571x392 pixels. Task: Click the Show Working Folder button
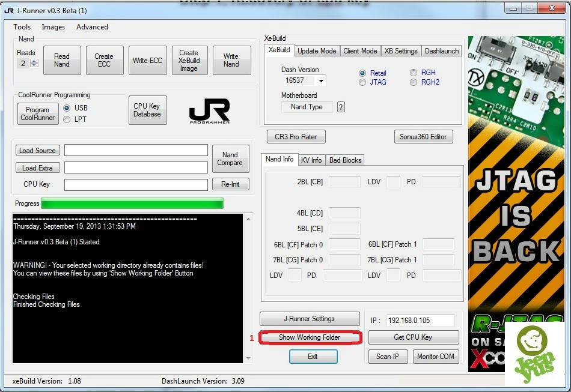tap(310, 337)
